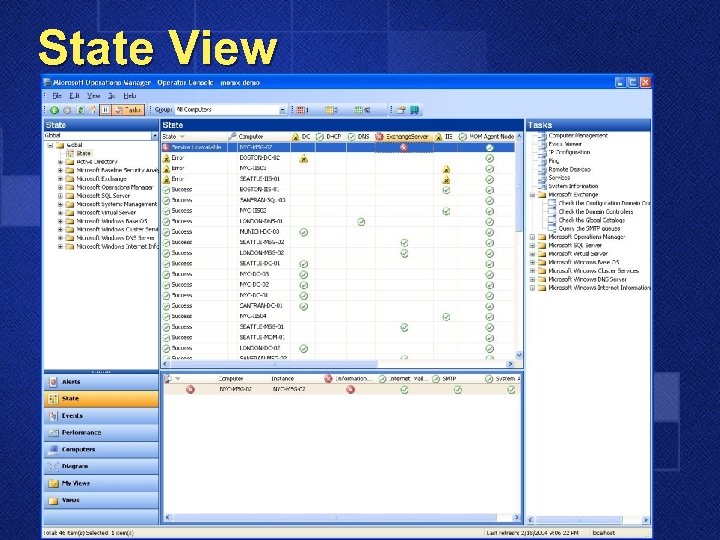Toggle the Pause button in the toolbar
This screenshot has width=720, height=540.
pyautogui.click(x=106, y=110)
